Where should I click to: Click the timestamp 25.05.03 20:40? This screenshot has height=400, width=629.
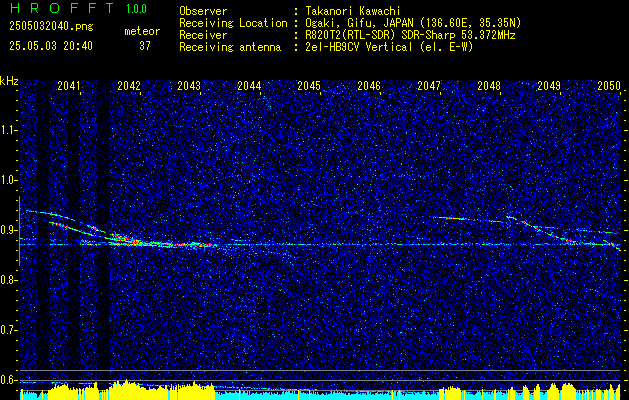point(51,46)
